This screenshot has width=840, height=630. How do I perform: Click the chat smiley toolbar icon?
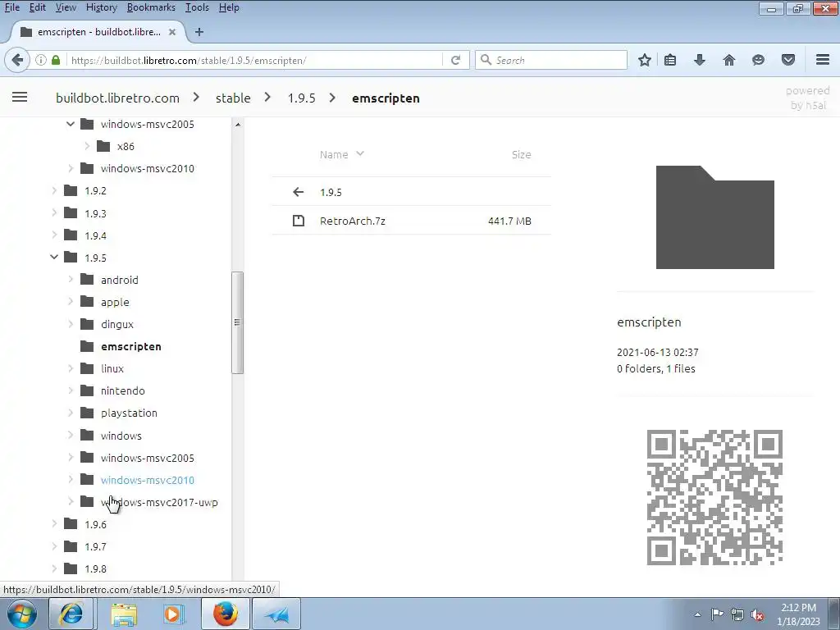click(758, 60)
